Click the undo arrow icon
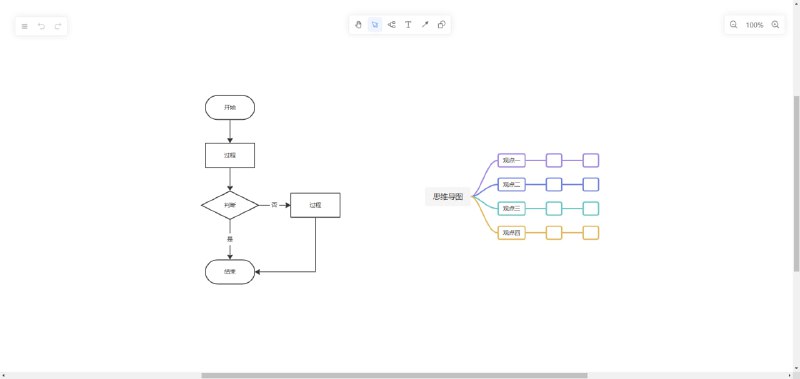 tap(41, 27)
